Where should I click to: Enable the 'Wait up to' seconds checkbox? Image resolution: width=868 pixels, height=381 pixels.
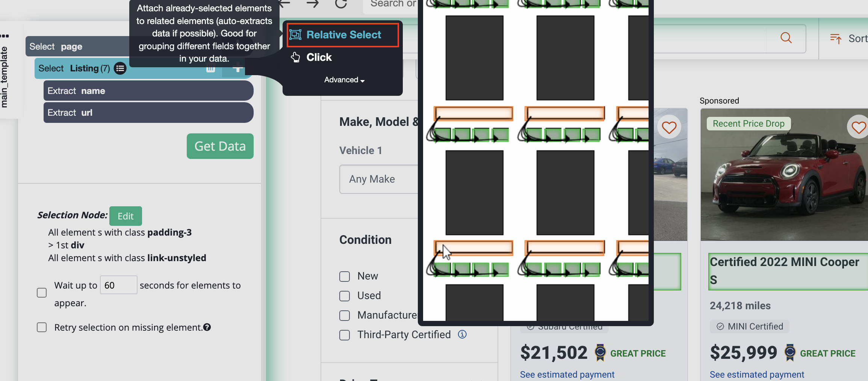[x=42, y=293]
